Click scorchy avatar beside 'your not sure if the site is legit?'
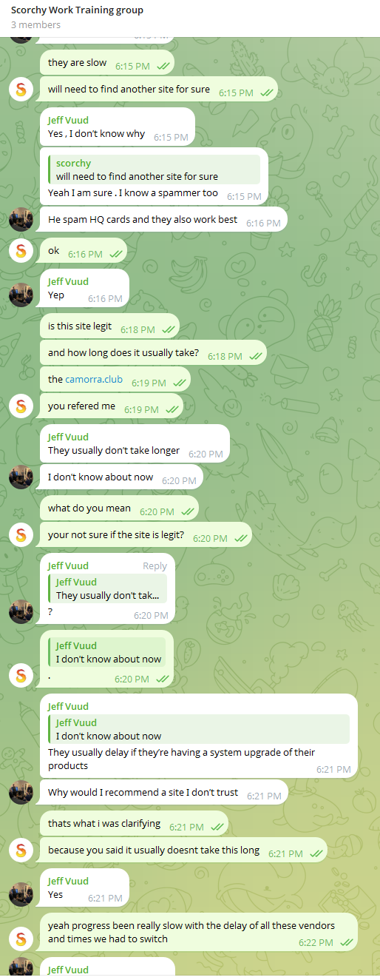The width and height of the screenshot is (380, 980). pyautogui.click(x=21, y=534)
